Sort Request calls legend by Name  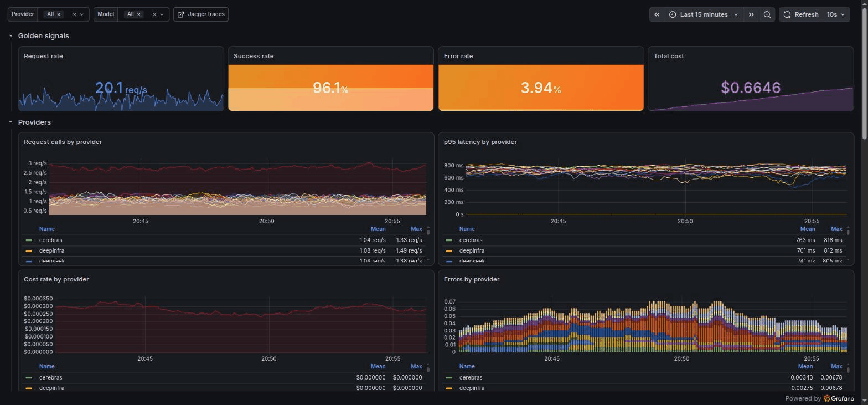(x=46, y=229)
